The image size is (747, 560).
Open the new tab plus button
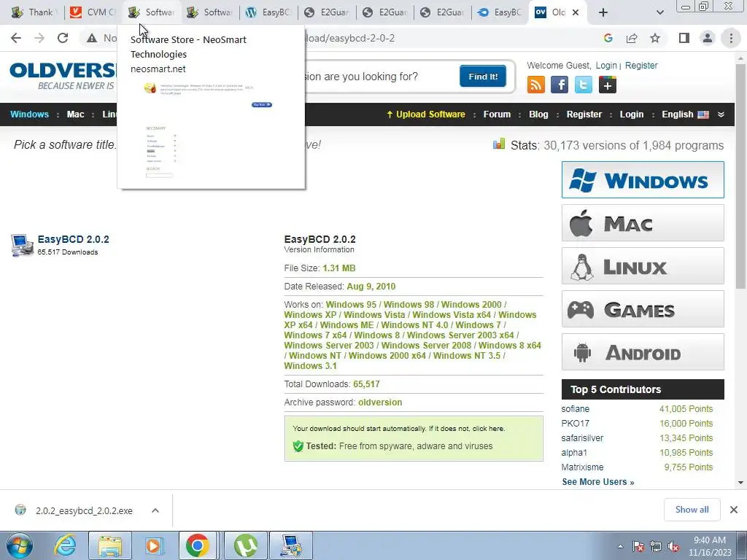(x=603, y=12)
